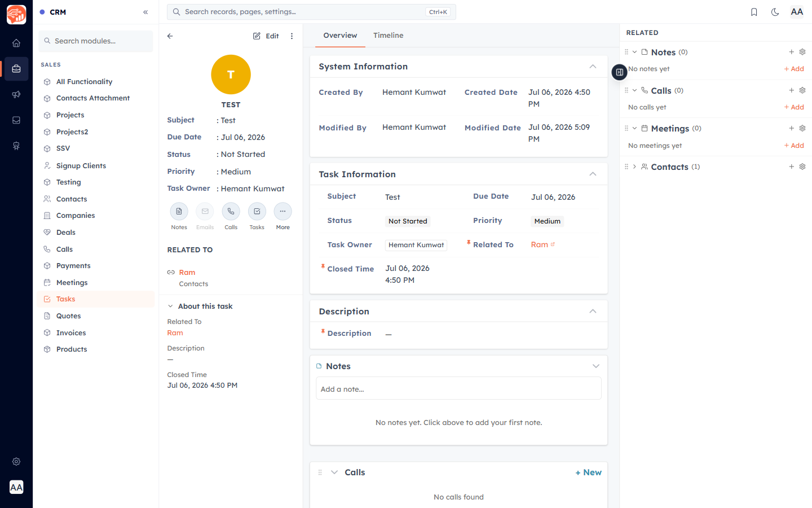Collapse the CRM sidebar with double chevron
812x508 pixels.
click(145, 12)
